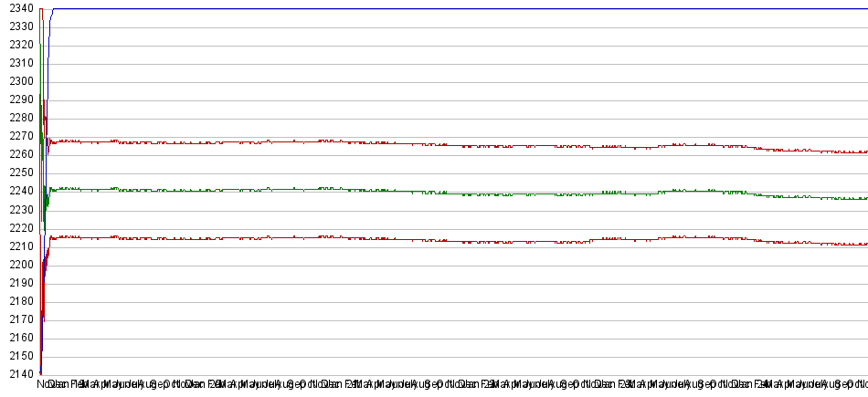Select the 2290 y-axis label
Viewport: 868px width, 397px height.
pos(18,99)
